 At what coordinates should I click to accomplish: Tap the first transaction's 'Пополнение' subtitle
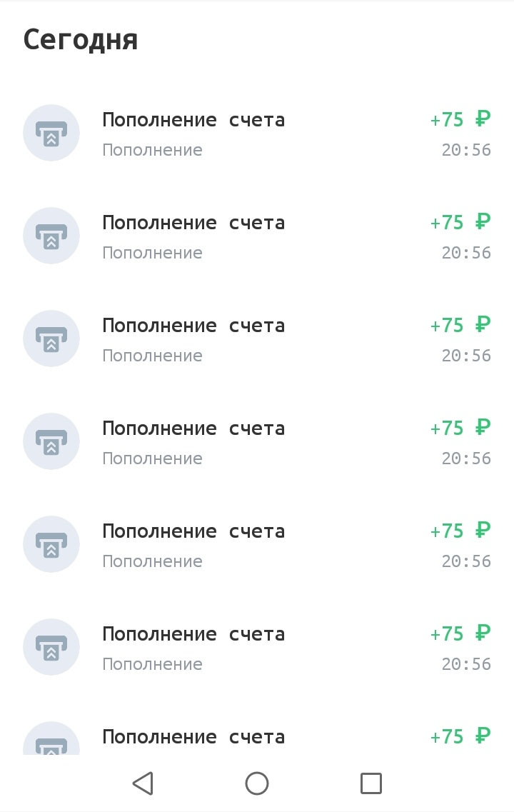click(152, 150)
